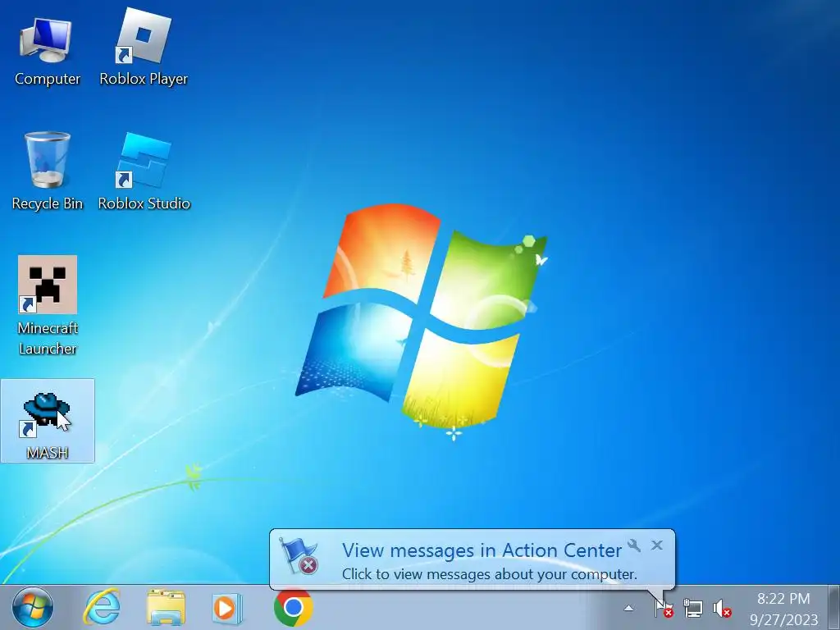
Task: Click the Show desktop strip
Action: pos(833,608)
